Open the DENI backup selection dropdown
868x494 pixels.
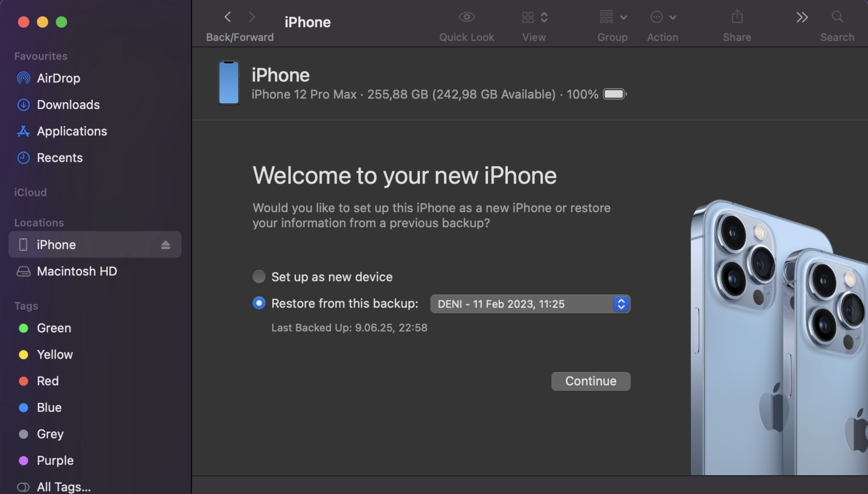[530, 304]
